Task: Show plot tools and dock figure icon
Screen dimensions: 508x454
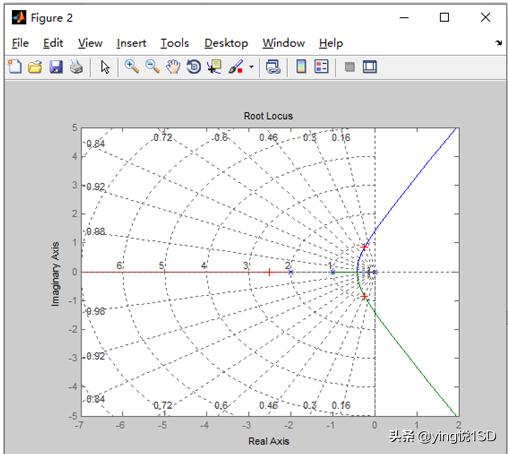Action: click(x=370, y=67)
